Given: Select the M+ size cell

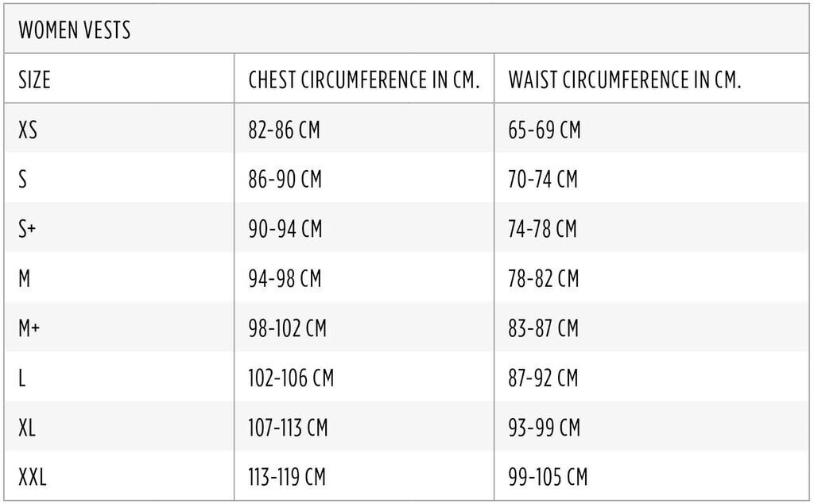Looking at the screenshot, I should (x=29, y=328).
